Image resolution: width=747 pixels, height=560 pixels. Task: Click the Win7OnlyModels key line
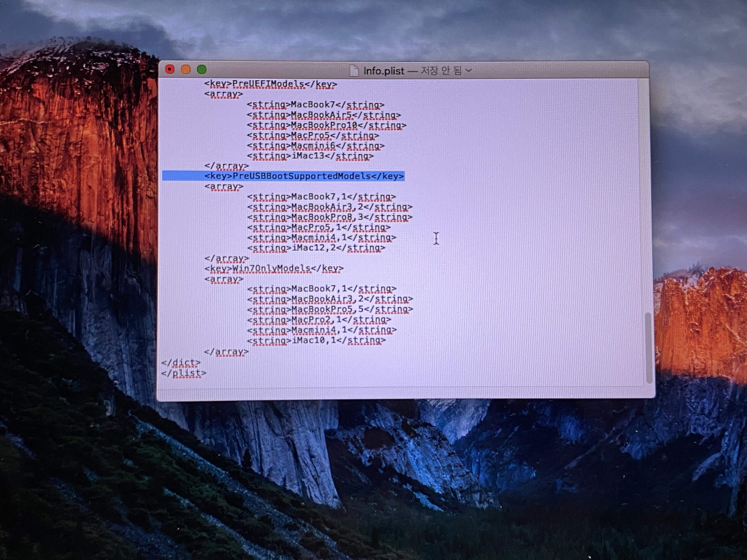pyautogui.click(x=274, y=268)
